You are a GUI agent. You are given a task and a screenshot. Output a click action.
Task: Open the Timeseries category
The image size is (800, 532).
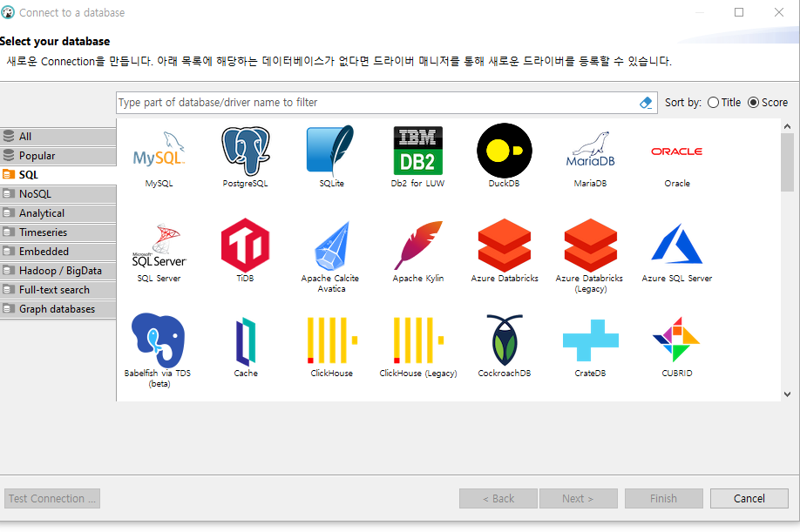pyautogui.click(x=58, y=232)
